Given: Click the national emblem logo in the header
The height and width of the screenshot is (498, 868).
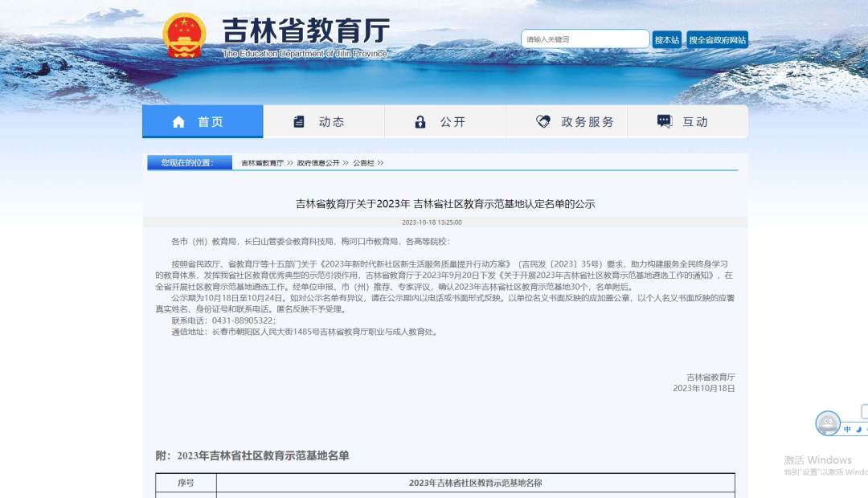Looking at the screenshot, I should (187, 34).
